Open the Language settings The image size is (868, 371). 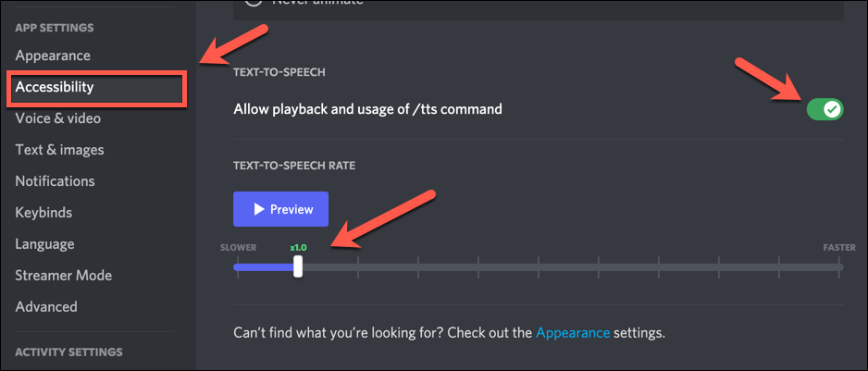point(44,244)
